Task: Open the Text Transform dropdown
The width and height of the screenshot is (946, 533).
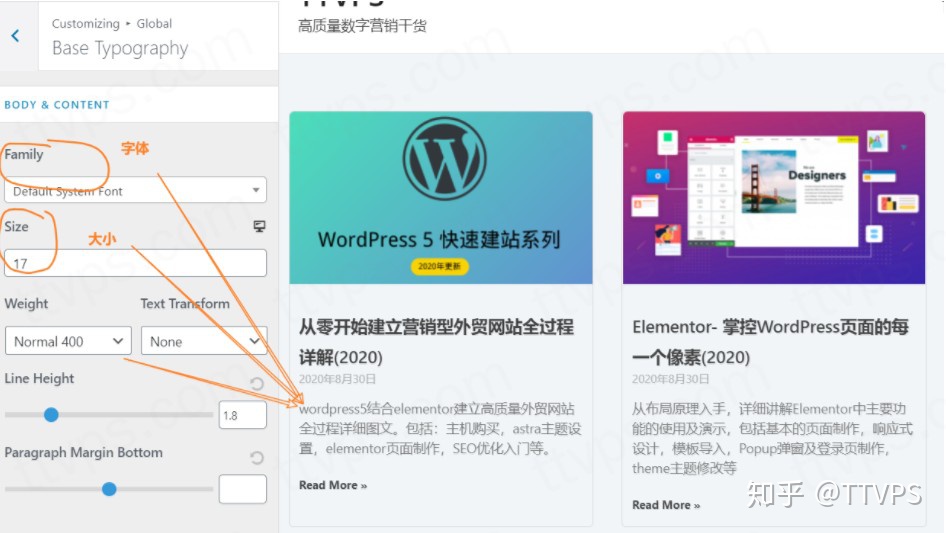Action: [203, 341]
